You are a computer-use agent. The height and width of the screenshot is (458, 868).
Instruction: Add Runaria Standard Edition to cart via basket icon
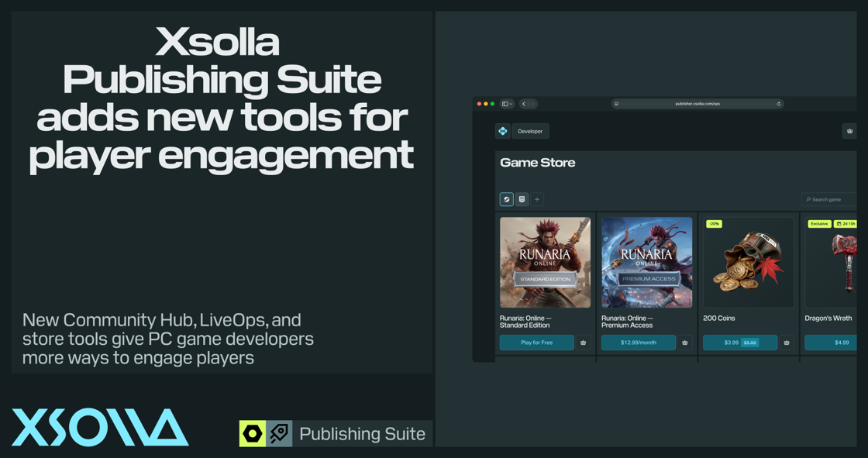[583, 343]
